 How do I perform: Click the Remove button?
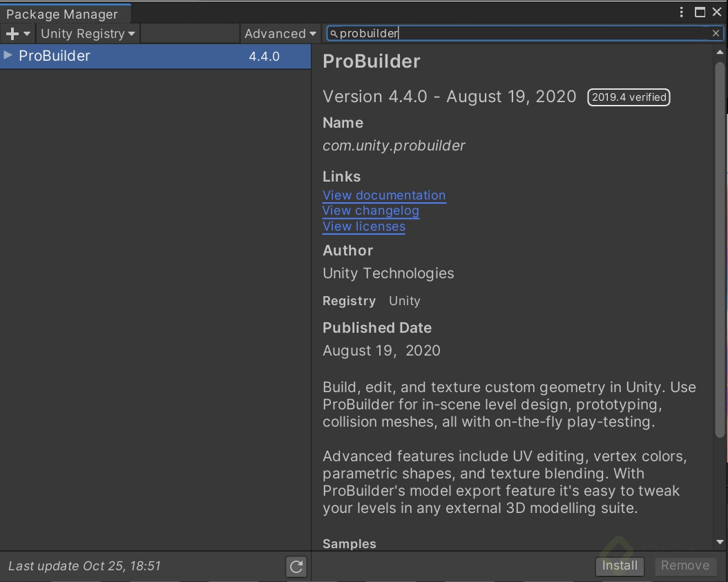(685, 565)
